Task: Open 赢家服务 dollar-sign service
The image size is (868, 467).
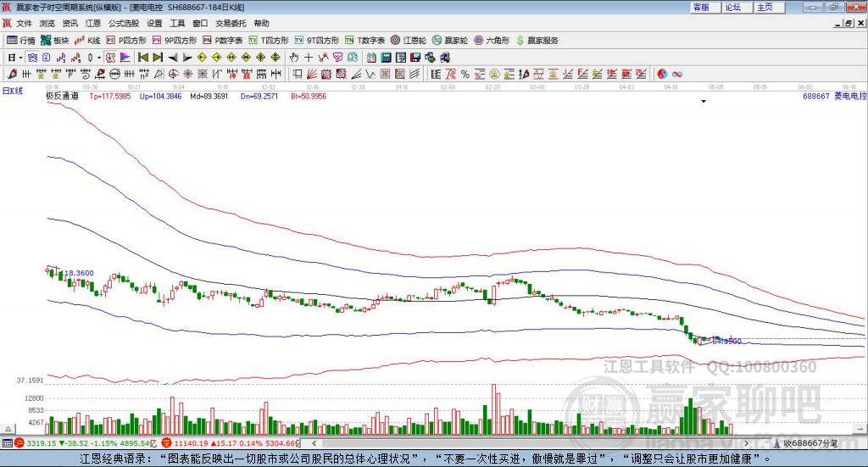Action: click(537, 41)
